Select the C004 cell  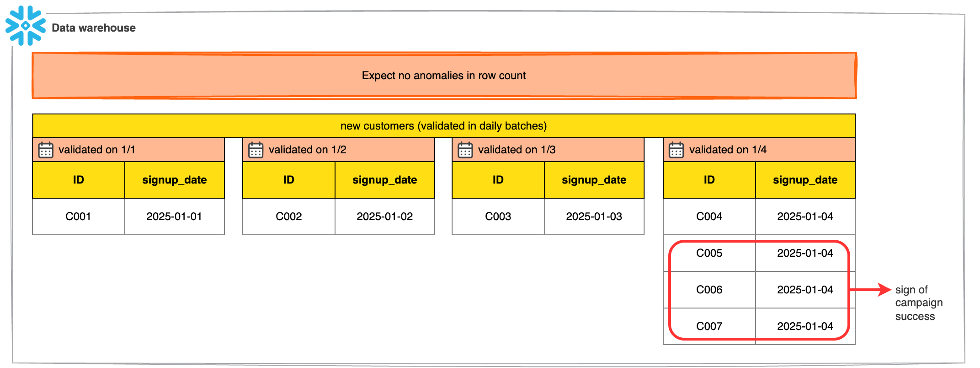pos(709,216)
